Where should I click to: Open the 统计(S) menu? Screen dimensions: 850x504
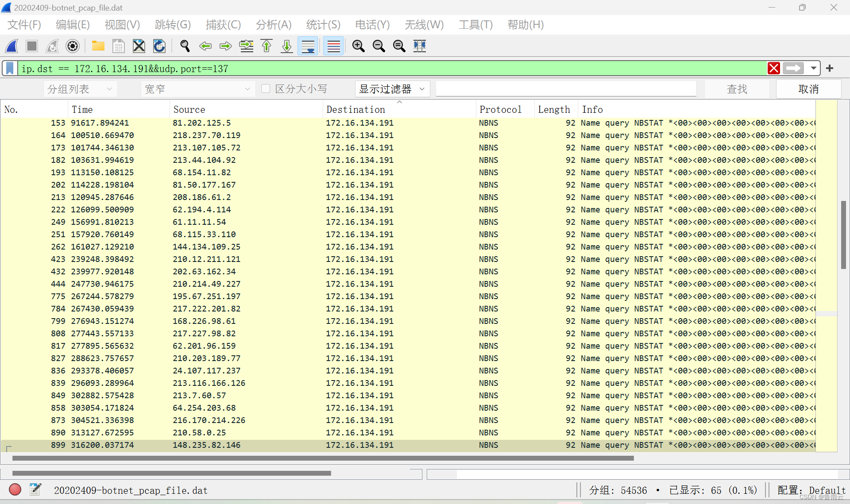pos(323,25)
